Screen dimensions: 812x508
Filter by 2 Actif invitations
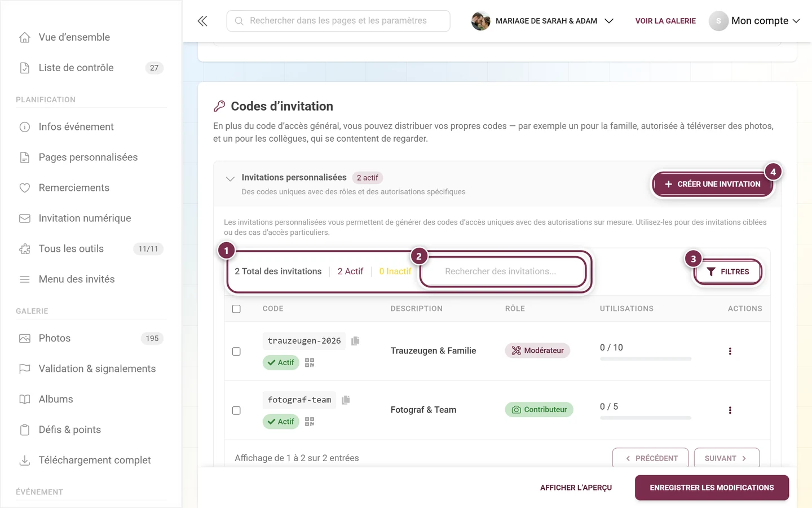(x=350, y=271)
